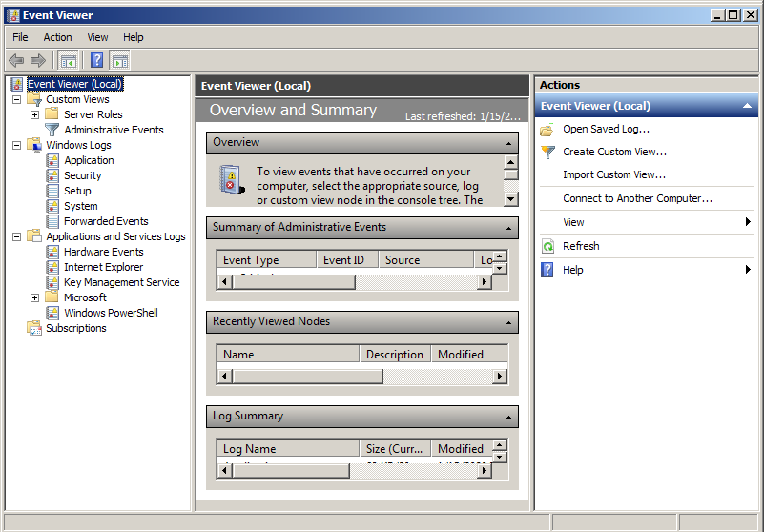Open the Action menu
Image resolution: width=764 pixels, height=532 pixels.
[57, 37]
